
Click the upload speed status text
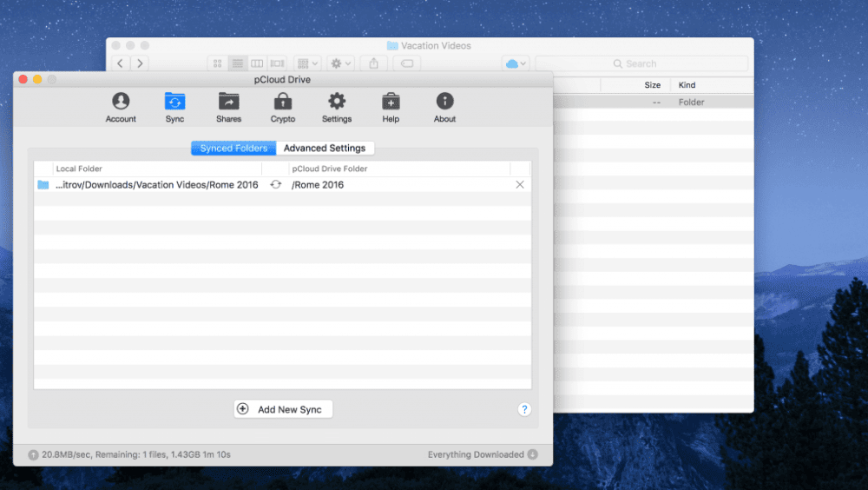pos(136,454)
